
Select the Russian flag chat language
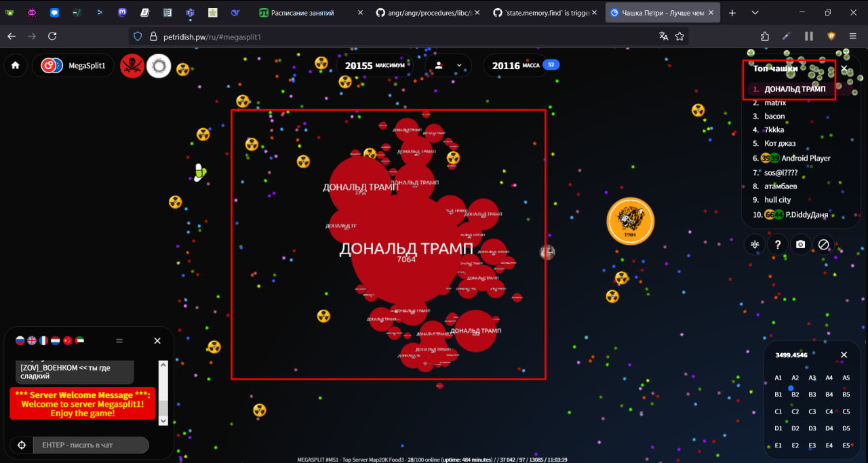(20, 341)
